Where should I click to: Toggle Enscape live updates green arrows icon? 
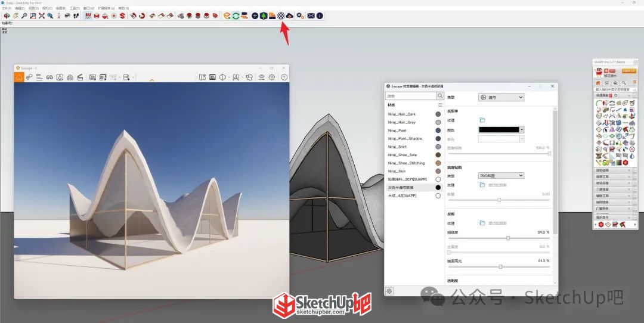tap(236, 15)
